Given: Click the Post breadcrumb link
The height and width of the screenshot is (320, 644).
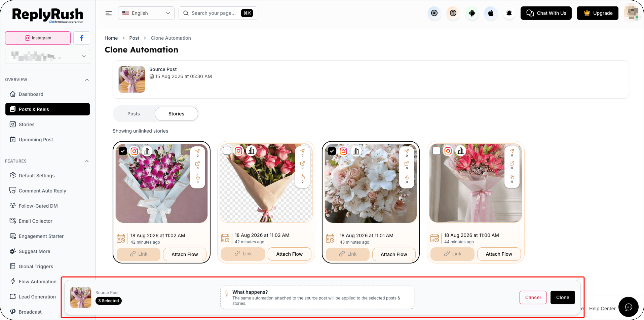Looking at the screenshot, I should [x=134, y=38].
